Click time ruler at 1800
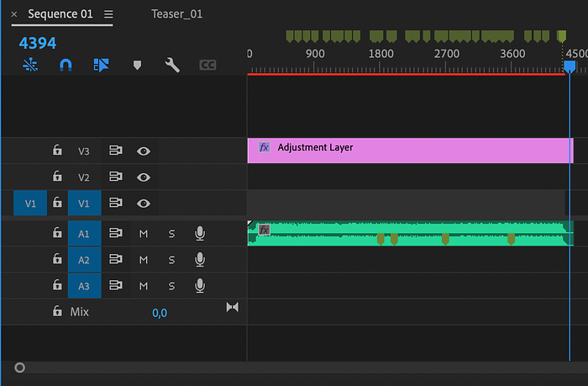The image size is (588, 386). (x=381, y=54)
